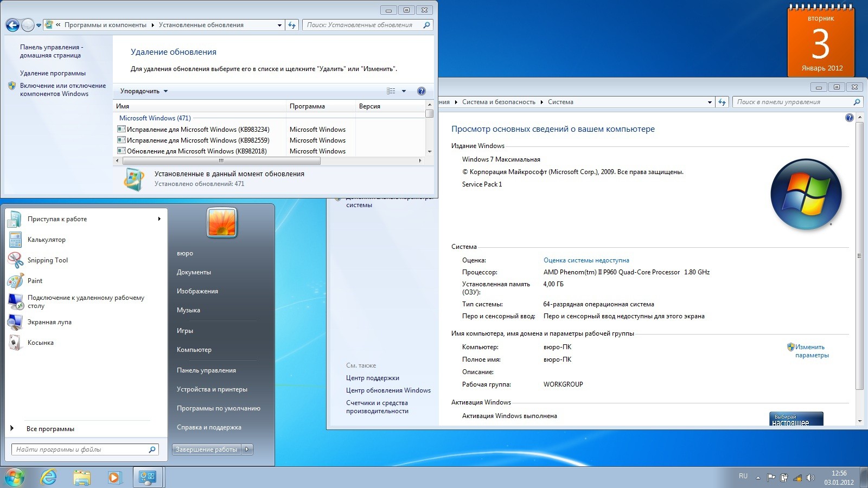Launch Solitaire (Косынка) card icon

coord(15,343)
